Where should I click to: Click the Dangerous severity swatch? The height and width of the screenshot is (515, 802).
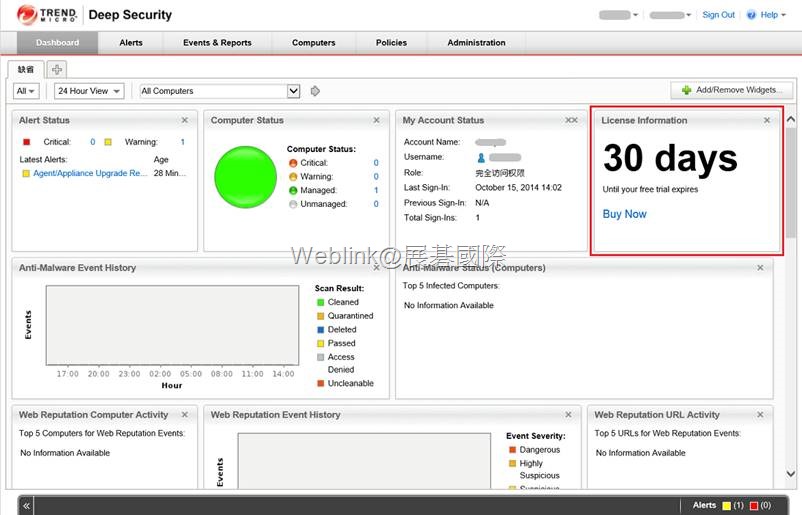coord(513,450)
